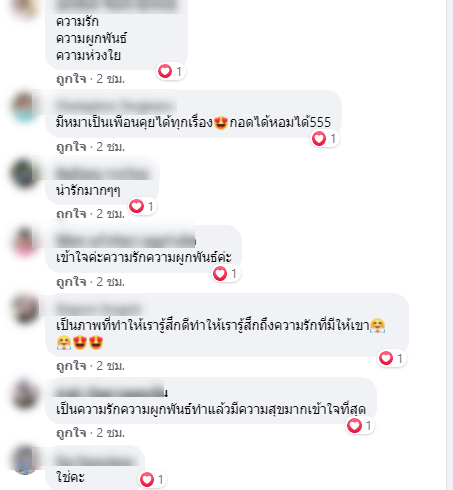
Task: Click heart reaction on ความห่วงใย comment
Action: click(171, 71)
